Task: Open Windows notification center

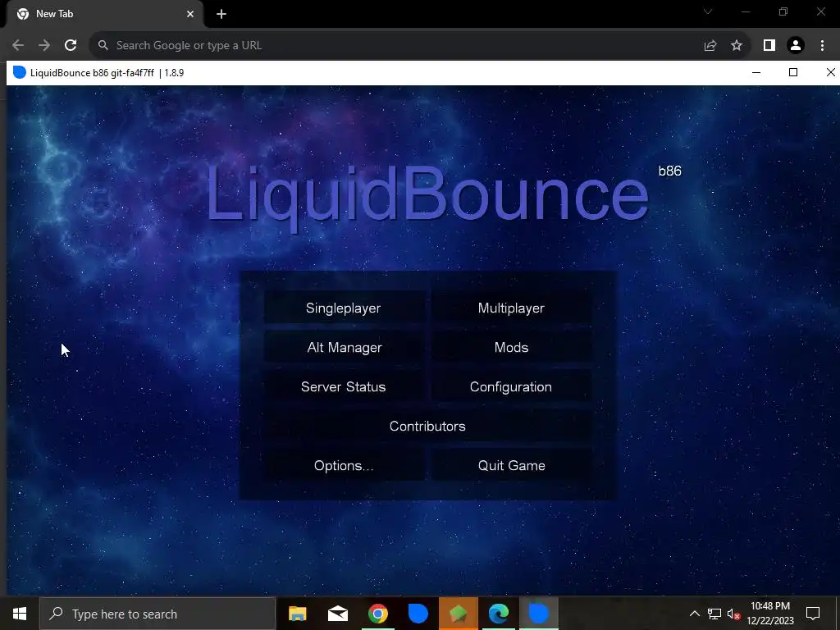Action: pos(813,614)
